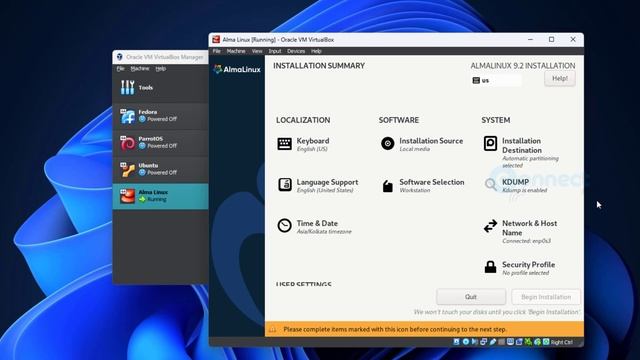The image size is (640, 360).
Task: Open File menu in VirtualBox Manager
Action: 120,69
